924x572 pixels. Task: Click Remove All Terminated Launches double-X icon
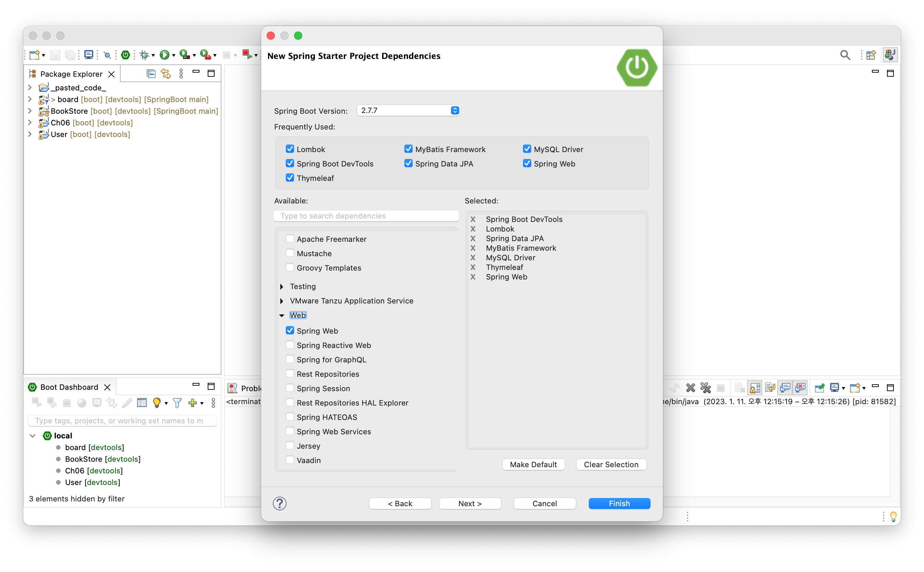pos(705,388)
